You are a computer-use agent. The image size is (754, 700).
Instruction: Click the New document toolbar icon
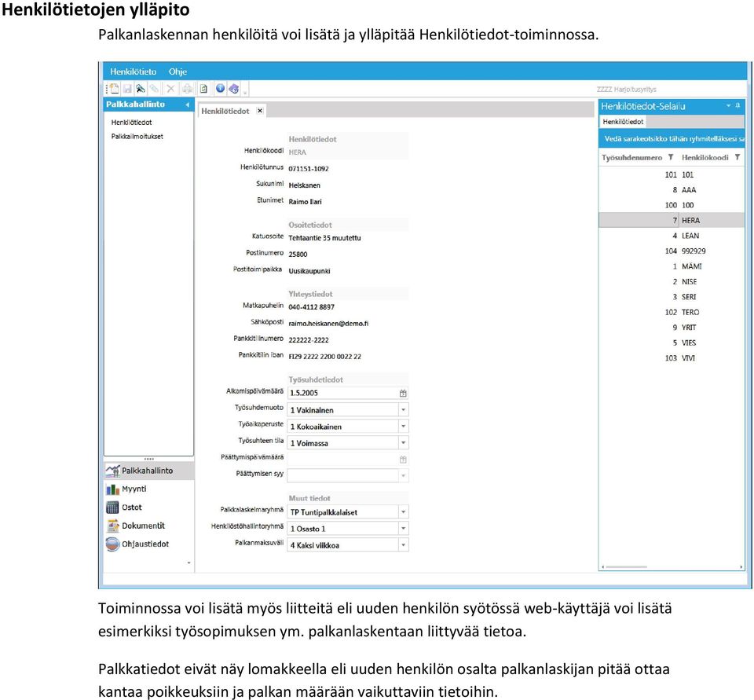click(115, 89)
